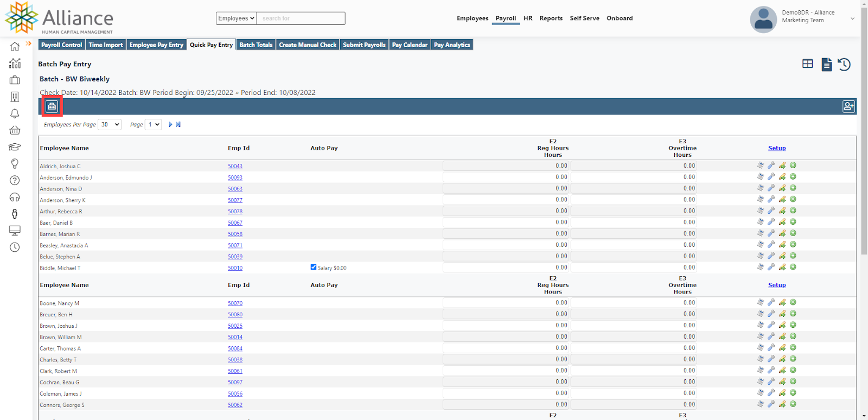Screen dimensions: 868x420
Task: Click the user profile avatar
Action: tap(763, 20)
